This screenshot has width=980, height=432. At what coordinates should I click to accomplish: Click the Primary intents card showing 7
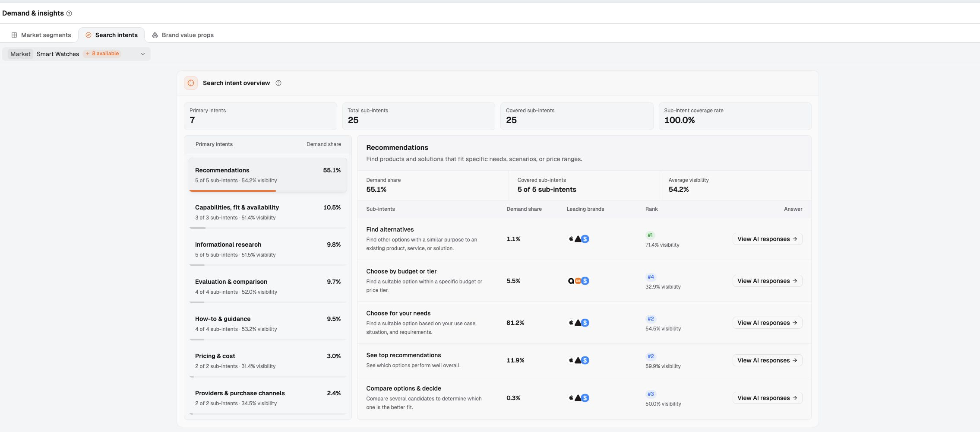260,116
